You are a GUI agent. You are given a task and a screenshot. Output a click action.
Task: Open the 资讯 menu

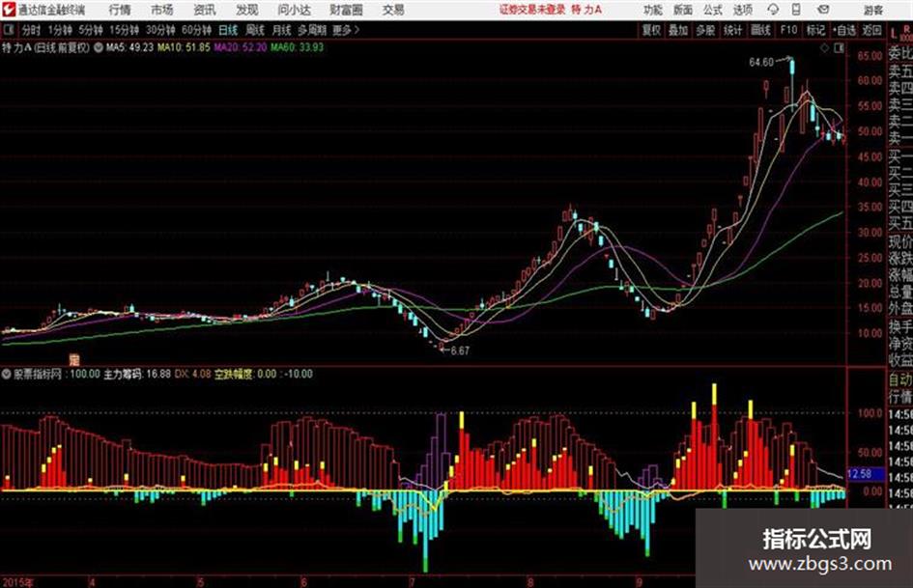click(205, 10)
